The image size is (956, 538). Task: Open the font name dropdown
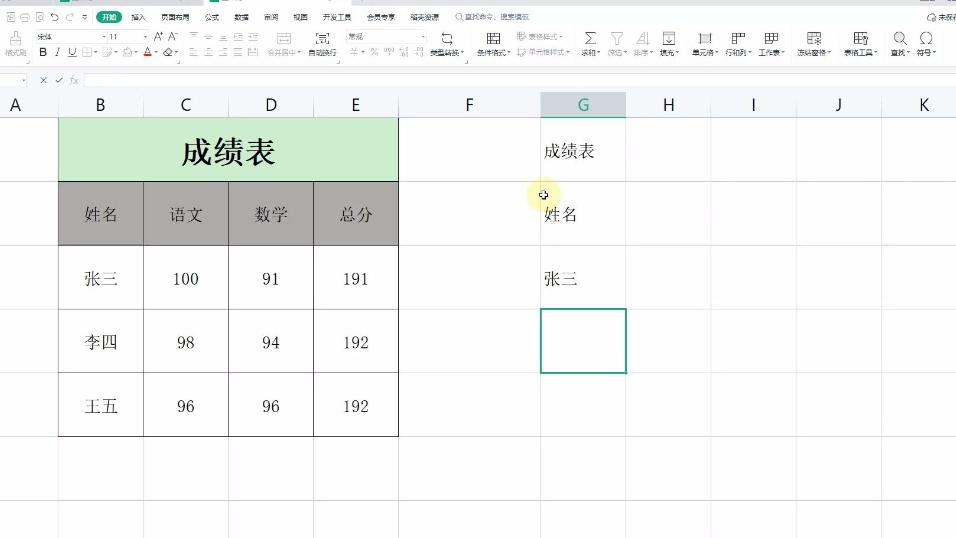[104, 37]
